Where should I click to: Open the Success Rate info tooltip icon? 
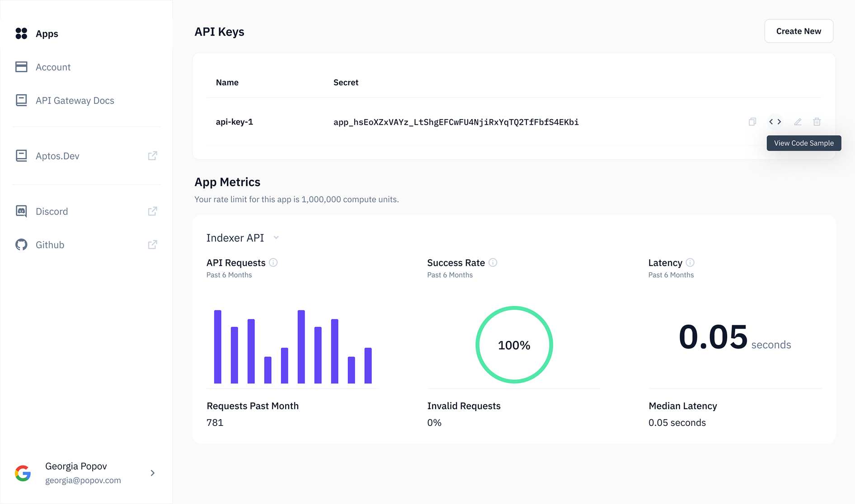point(493,262)
